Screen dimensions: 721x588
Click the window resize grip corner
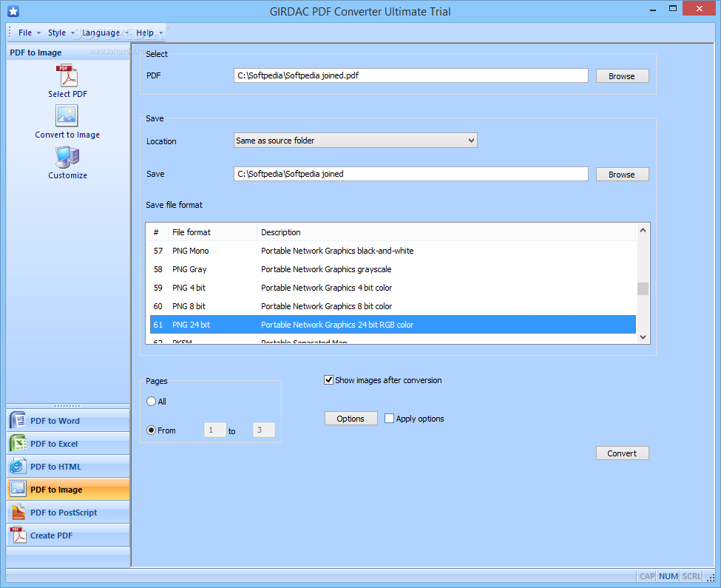[x=711, y=578]
